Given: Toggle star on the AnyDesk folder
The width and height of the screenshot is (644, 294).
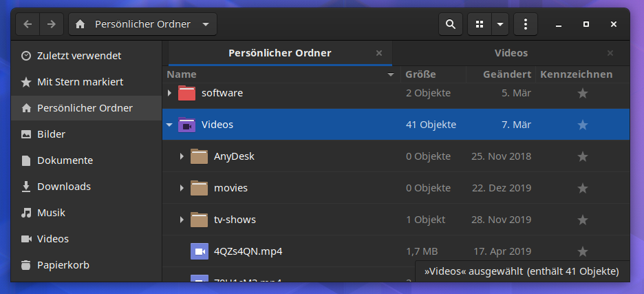Looking at the screenshot, I should [x=582, y=156].
